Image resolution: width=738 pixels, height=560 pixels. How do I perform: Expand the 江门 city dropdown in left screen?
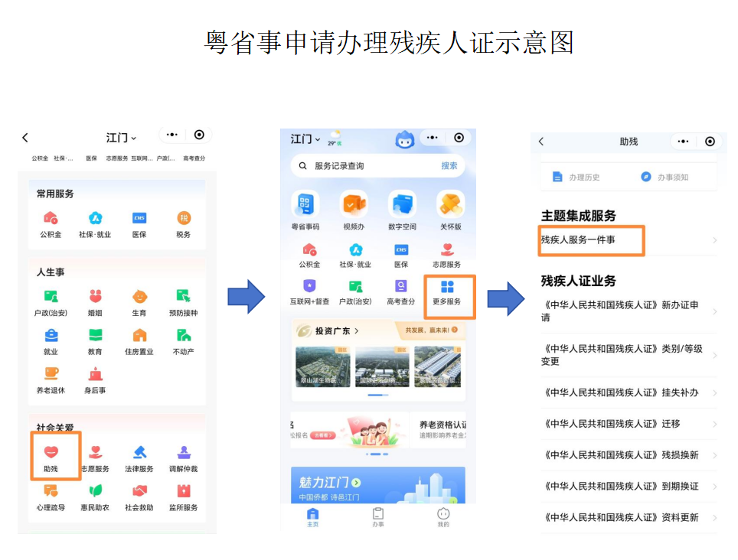121,138
